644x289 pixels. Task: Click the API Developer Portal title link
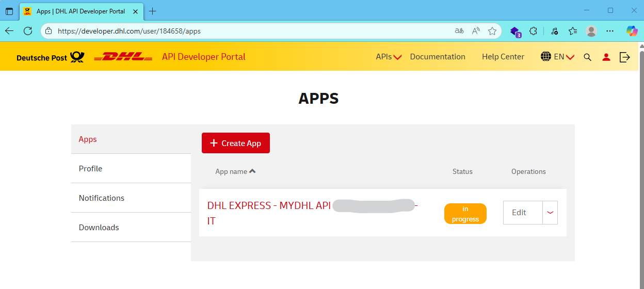click(x=204, y=57)
